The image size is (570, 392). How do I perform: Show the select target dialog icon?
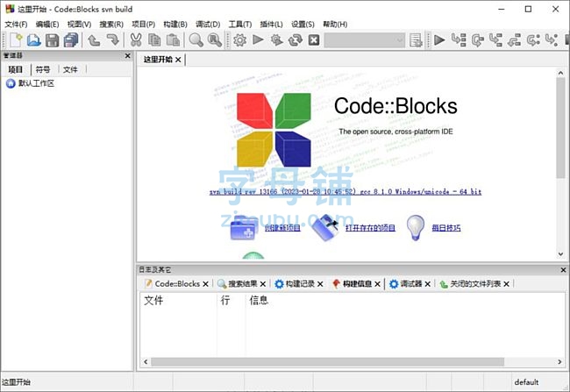416,40
